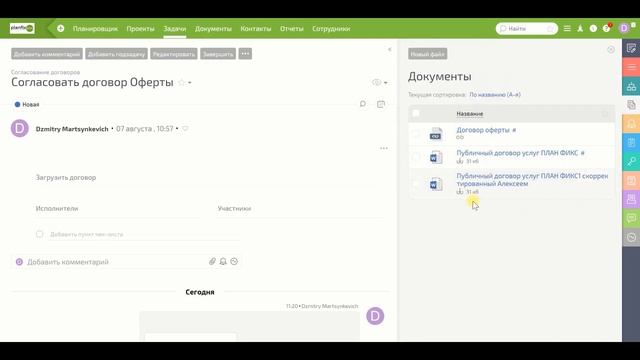Viewport: 640px width, 360px height.
Task: Open the notes edit icon in right sidebar
Action: pyautogui.click(x=631, y=48)
